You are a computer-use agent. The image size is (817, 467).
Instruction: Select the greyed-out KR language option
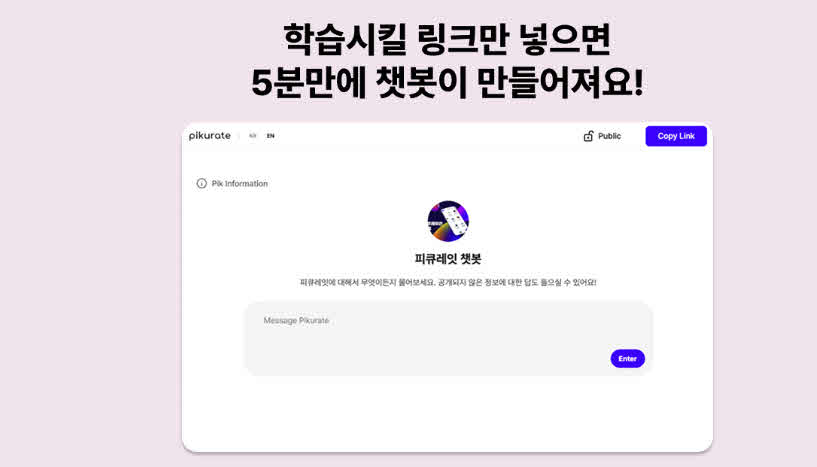[253, 136]
